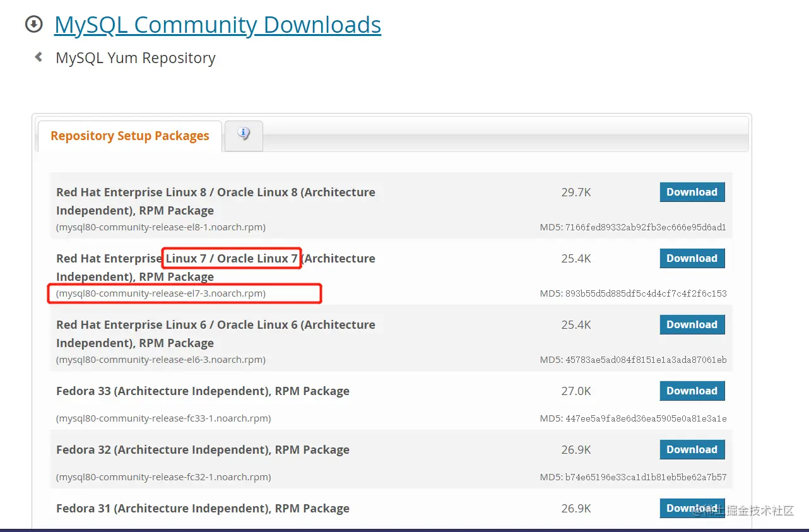The image size is (809, 532).
Task: Download the Red Hat Enterprise Linux 8 package
Action: [x=692, y=192]
